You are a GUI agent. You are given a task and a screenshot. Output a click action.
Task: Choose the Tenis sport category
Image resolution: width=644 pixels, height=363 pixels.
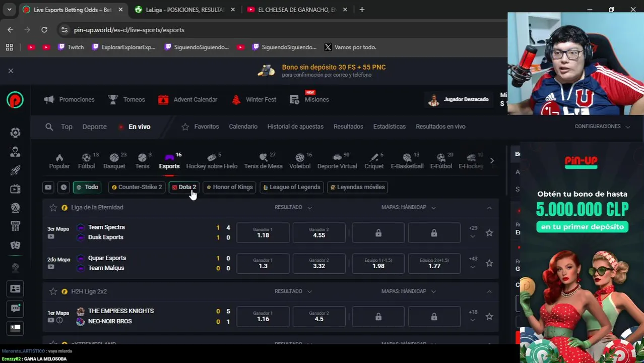(142, 161)
